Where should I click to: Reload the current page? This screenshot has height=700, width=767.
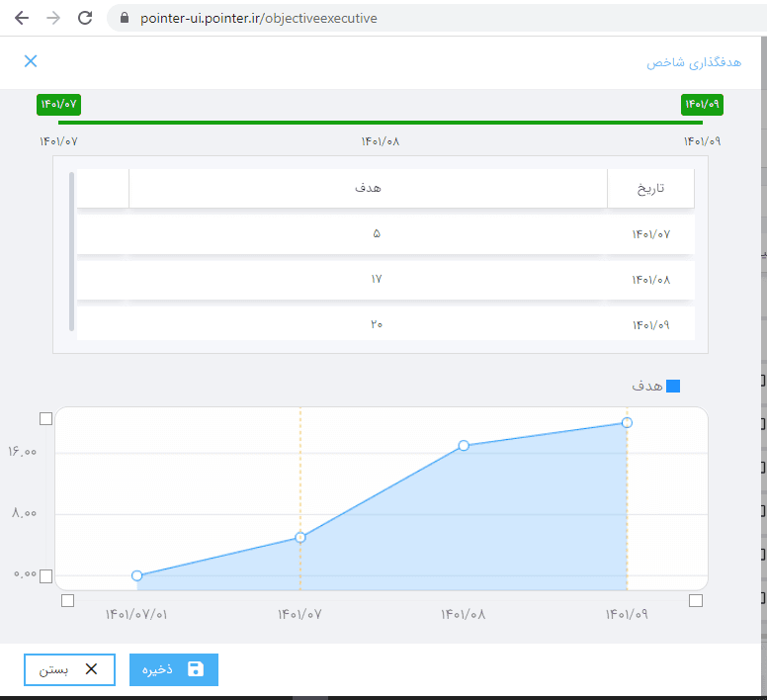pyautogui.click(x=85, y=18)
